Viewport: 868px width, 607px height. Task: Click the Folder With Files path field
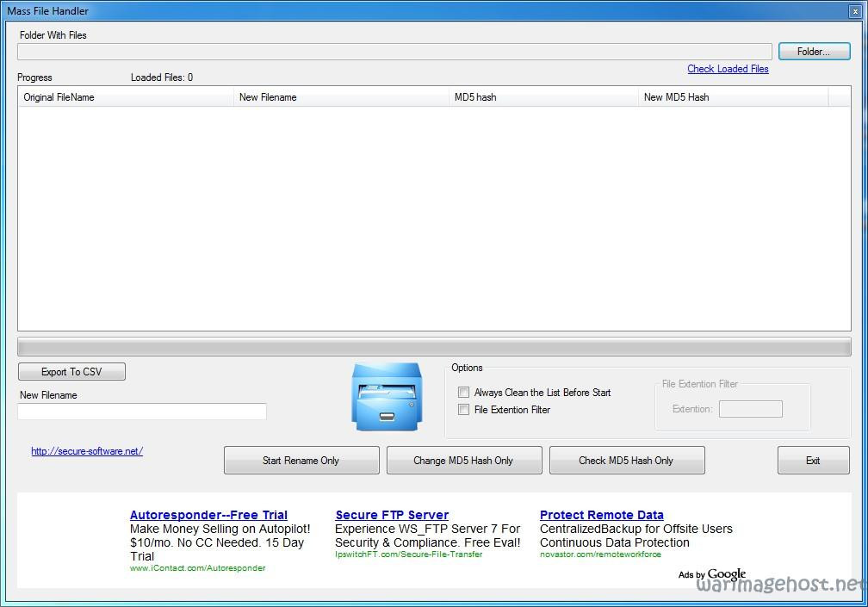point(394,52)
